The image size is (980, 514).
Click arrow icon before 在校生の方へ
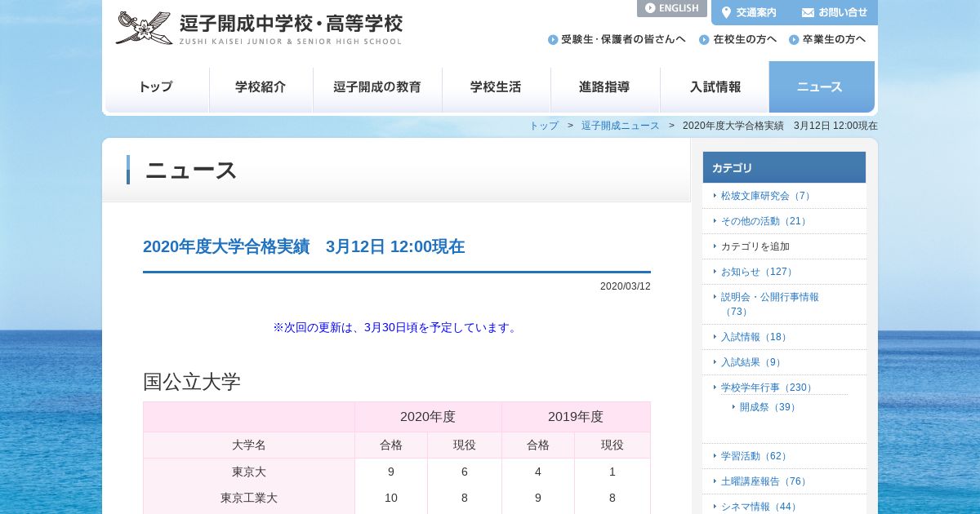point(704,39)
